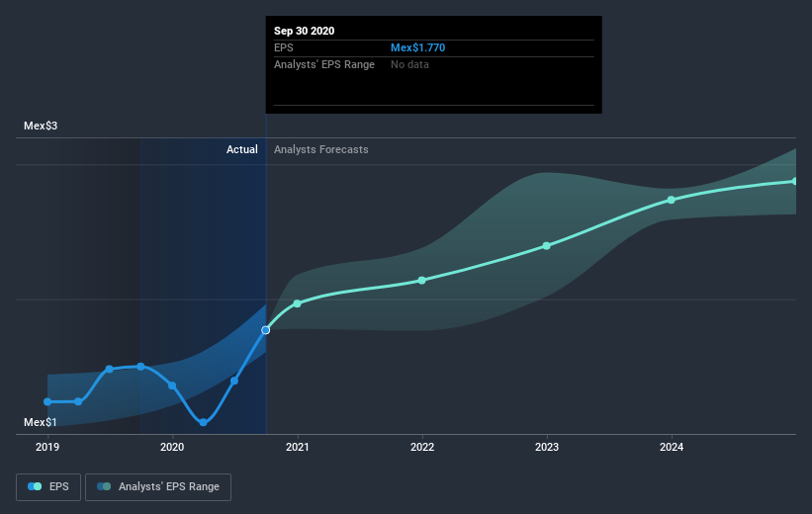Click the 2023 x-axis label

tap(547, 447)
